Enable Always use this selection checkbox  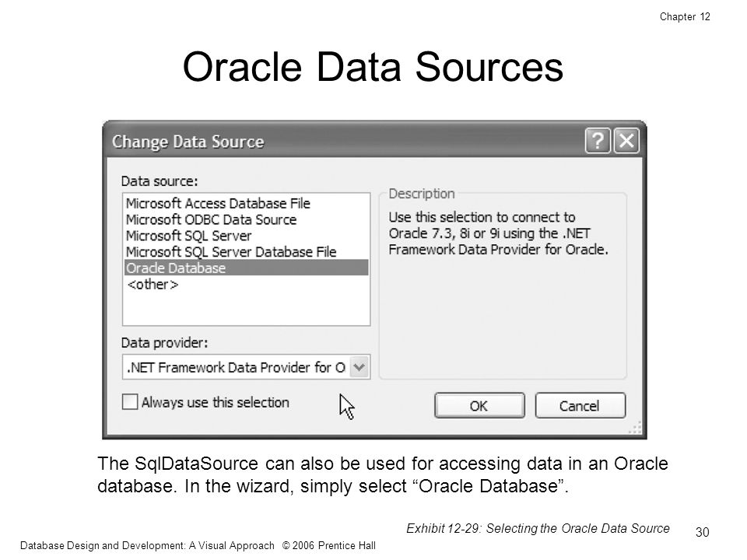tap(130, 402)
